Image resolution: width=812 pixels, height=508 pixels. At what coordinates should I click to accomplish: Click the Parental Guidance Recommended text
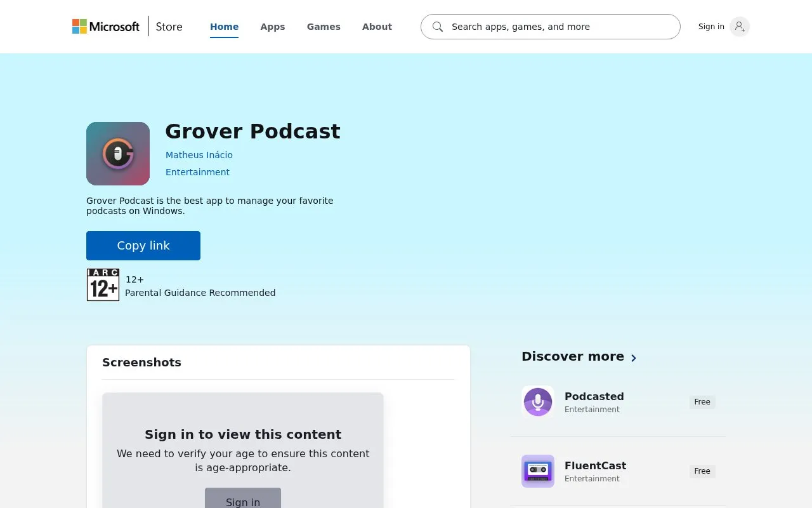click(x=200, y=293)
